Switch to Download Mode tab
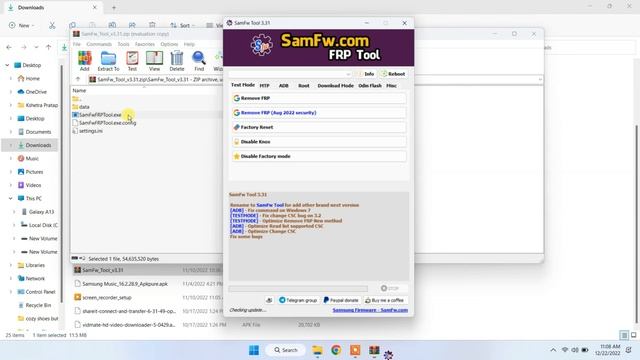This screenshot has height=360, width=640. [x=336, y=86]
